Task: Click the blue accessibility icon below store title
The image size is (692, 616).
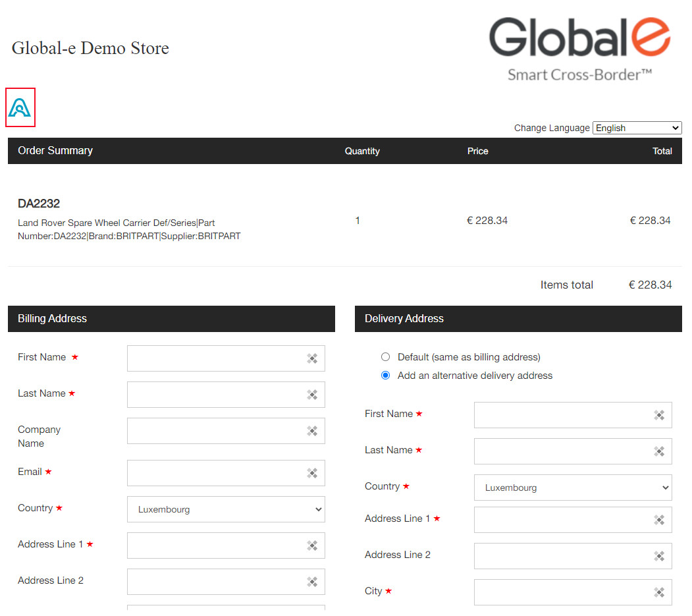Action: point(20,107)
